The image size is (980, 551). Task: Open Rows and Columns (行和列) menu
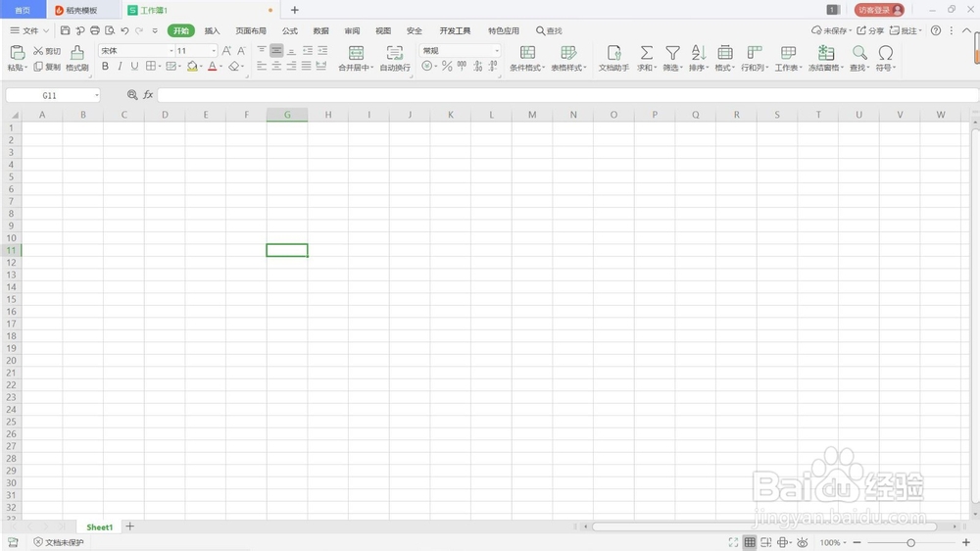(755, 58)
